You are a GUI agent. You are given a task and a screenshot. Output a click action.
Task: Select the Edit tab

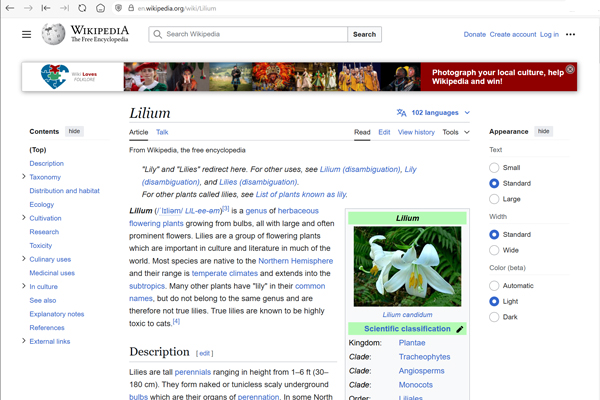[x=384, y=132]
